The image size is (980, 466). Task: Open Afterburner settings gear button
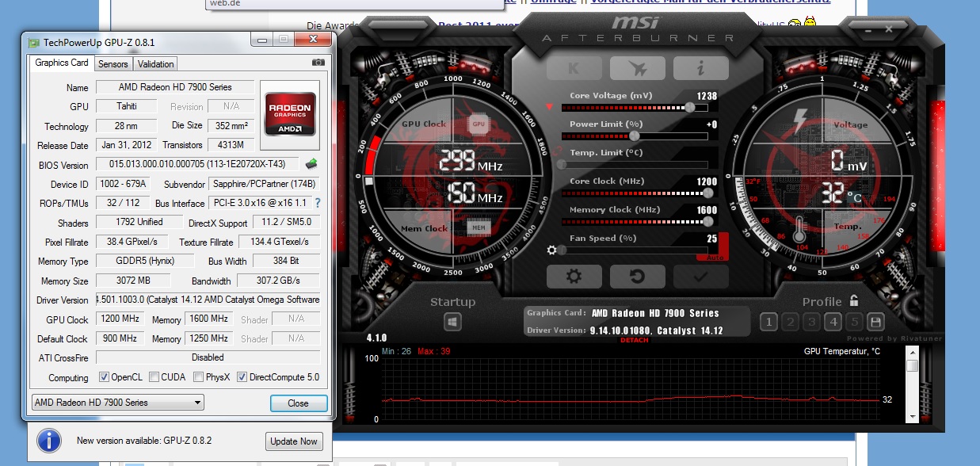(x=574, y=277)
